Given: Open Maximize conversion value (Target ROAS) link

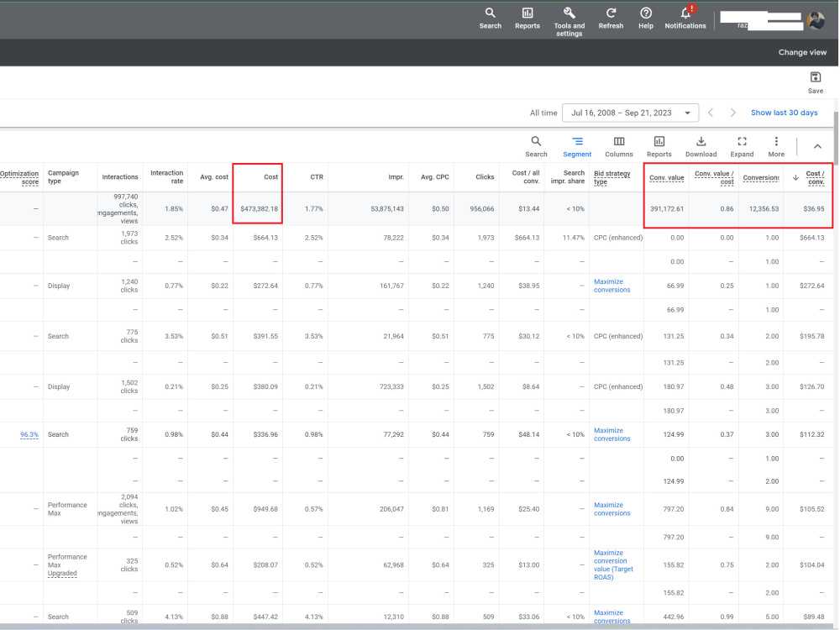Looking at the screenshot, I should pos(613,564).
